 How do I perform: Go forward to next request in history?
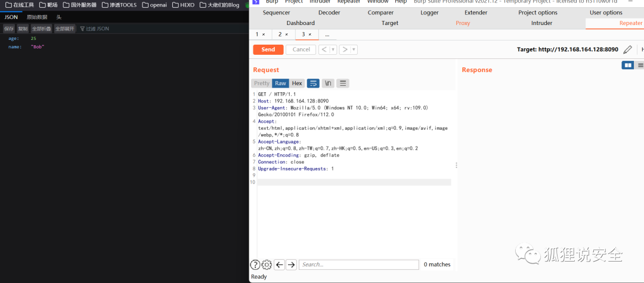tap(345, 49)
